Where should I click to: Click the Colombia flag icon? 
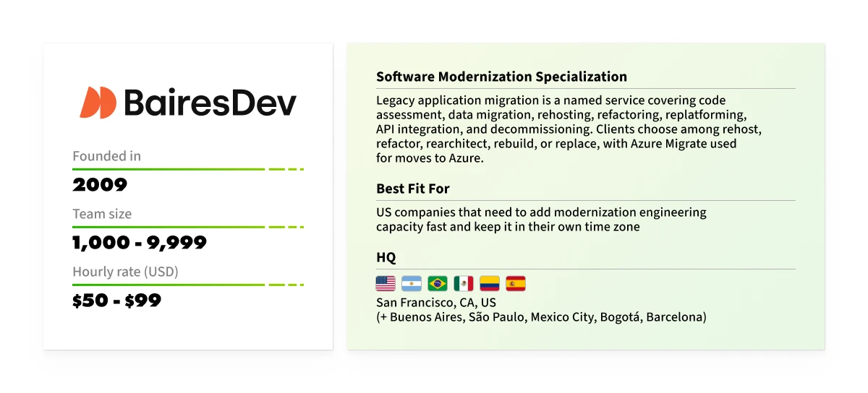(x=490, y=283)
